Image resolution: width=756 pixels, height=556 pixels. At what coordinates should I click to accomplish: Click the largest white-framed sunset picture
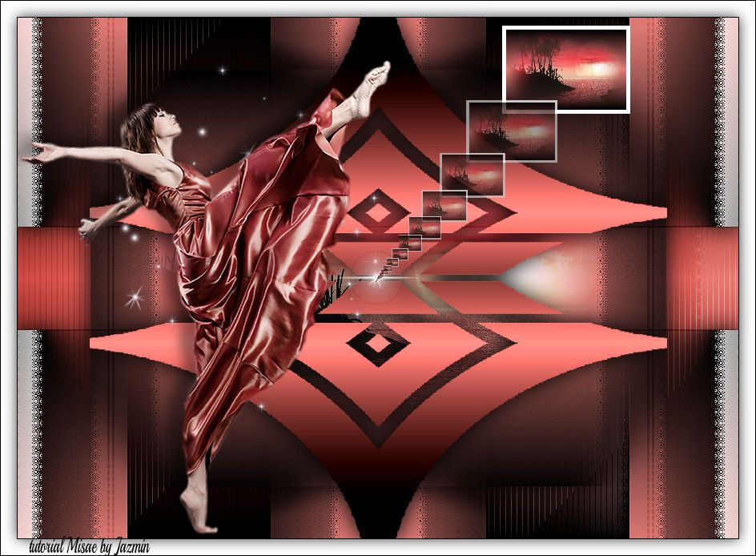click(565, 70)
